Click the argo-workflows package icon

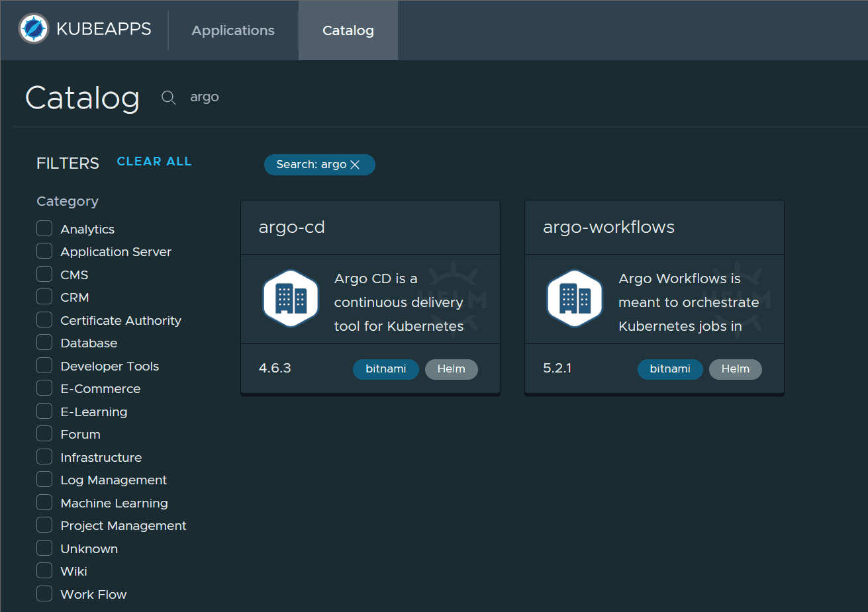(575, 298)
